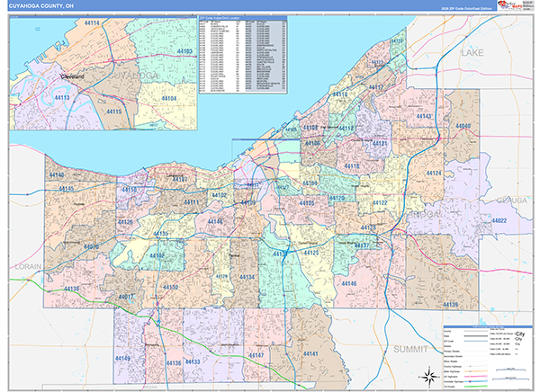540x392 pixels.
Task: Select ZIP code 44142 region
Action: coord(157,256)
